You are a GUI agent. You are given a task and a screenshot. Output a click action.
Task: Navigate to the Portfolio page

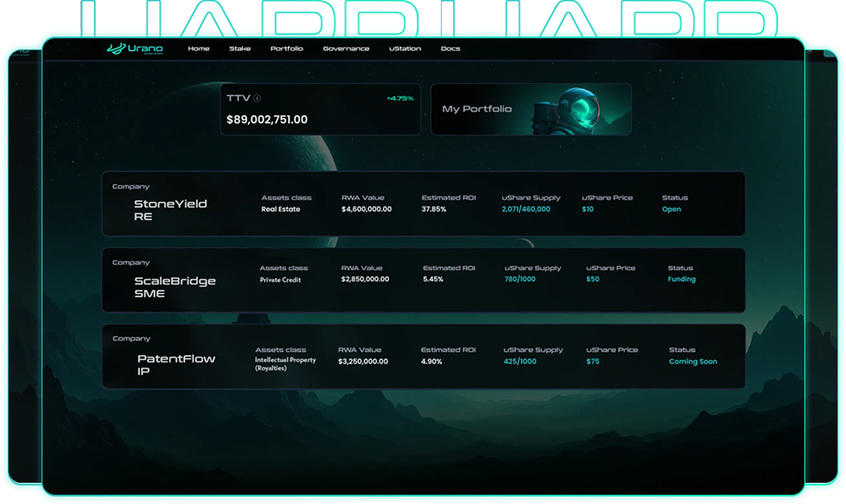(x=287, y=48)
